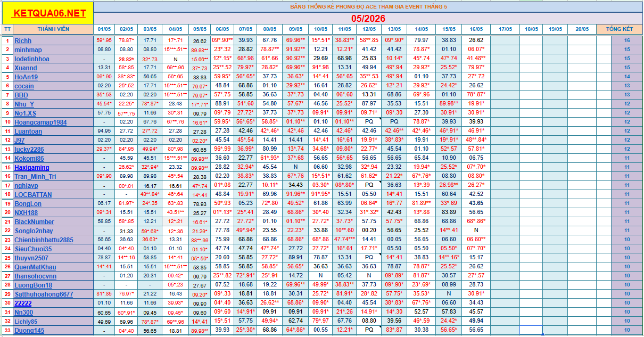Select member thuyvn2507
The height and width of the screenshot is (337, 644).
pos(31,258)
